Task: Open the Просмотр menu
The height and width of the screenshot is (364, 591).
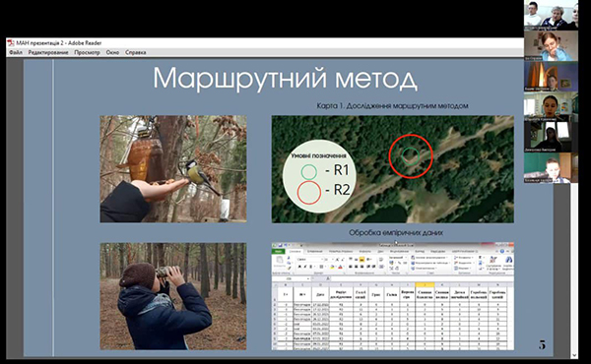Action: pos(87,52)
